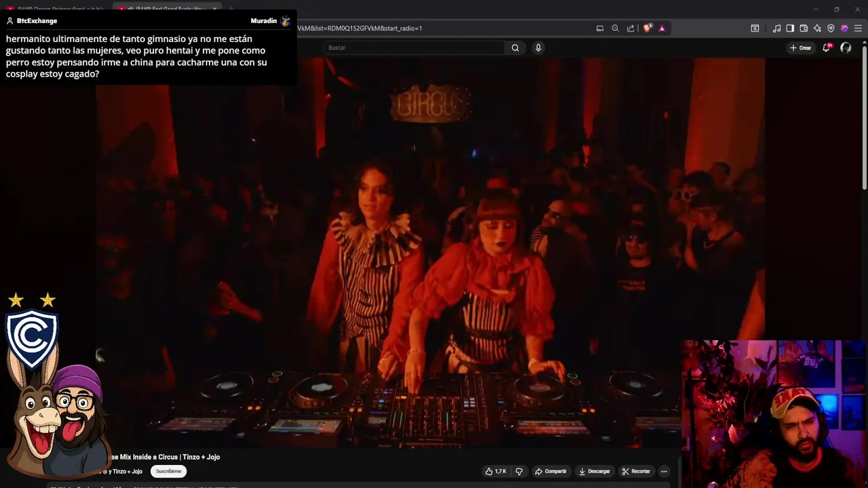Click the Descargar download button

594,471
